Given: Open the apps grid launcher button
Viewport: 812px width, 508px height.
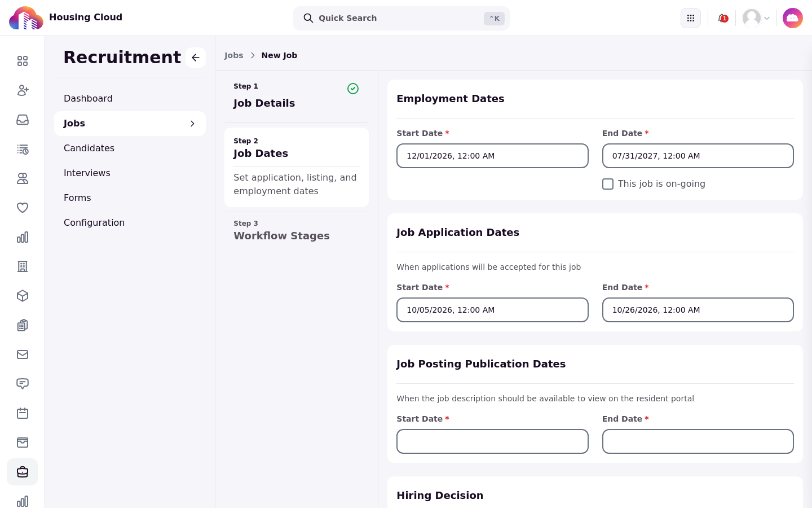Looking at the screenshot, I should pos(691,18).
